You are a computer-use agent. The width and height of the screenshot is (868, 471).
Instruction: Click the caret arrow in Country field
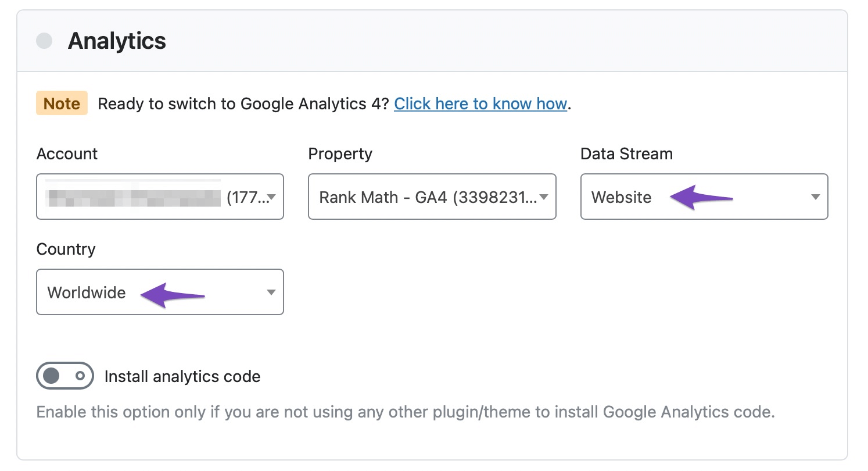[271, 292]
